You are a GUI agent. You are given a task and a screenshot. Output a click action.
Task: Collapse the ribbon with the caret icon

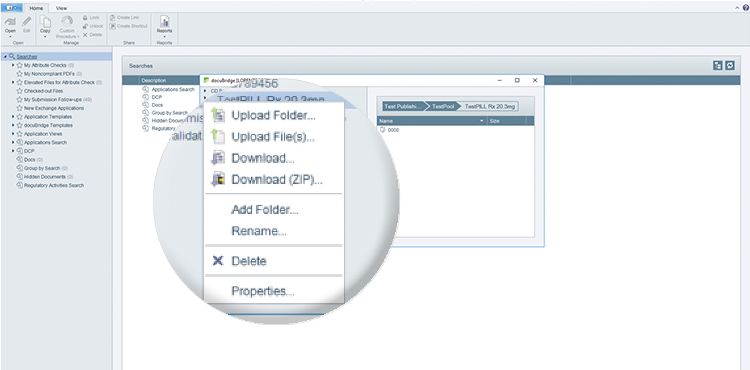tap(737, 8)
